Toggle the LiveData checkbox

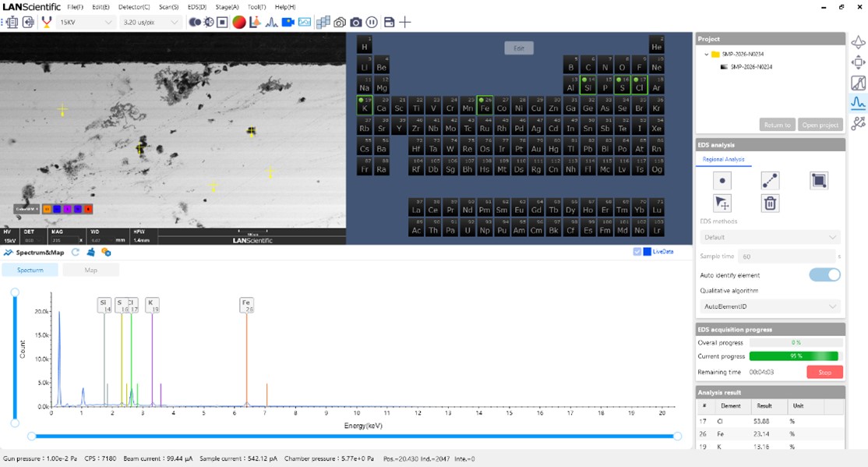pyautogui.click(x=637, y=252)
